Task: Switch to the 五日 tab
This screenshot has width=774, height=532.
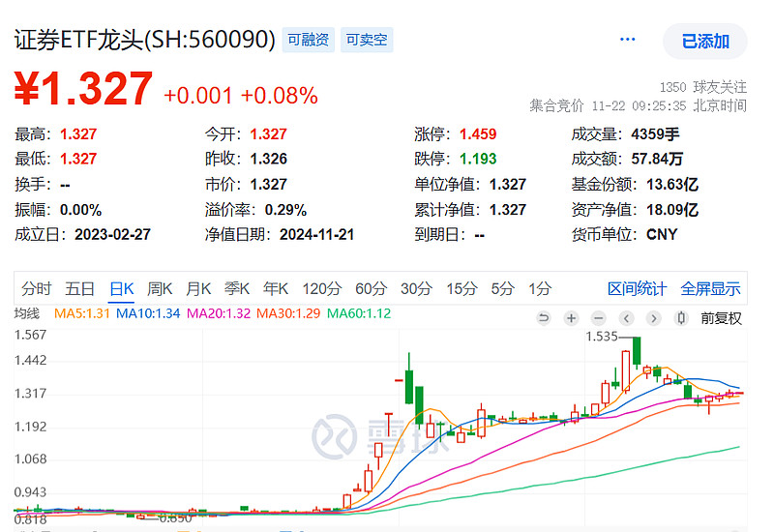Action: point(80,288)
